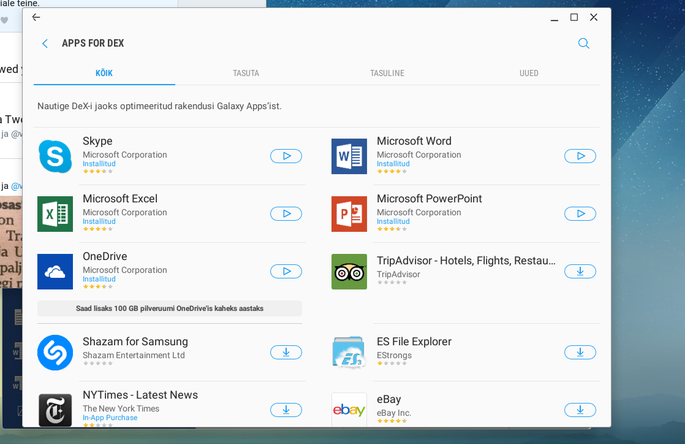This screenshot has width=685, height=444.
Task: Download ES File Explorer
Action: 580,352
